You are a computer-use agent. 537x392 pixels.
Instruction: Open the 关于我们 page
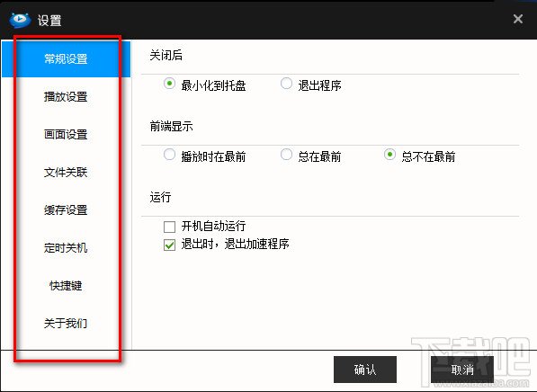66,323
